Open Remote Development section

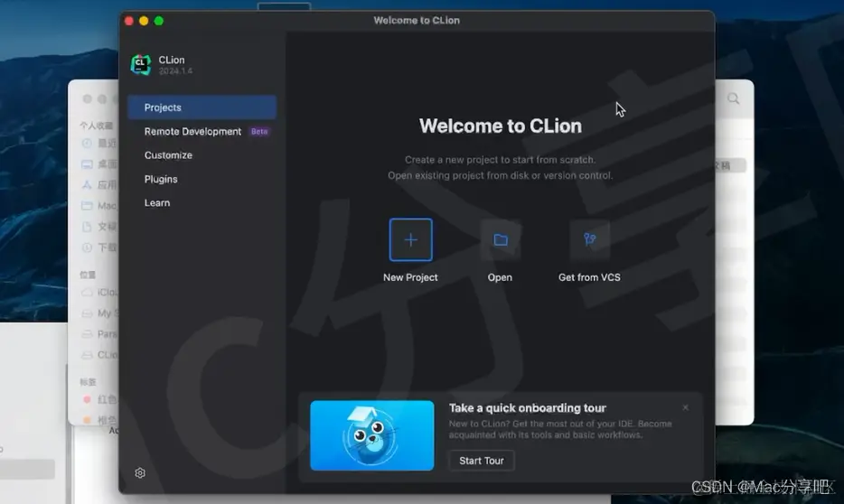(x=192, y=132)
